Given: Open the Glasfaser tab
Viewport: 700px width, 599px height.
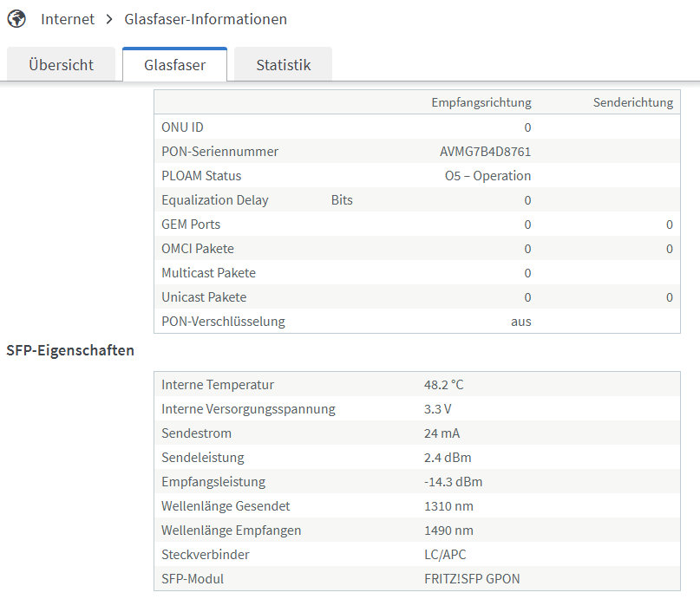Looking at the screenshot, I should pyautogui.click(x=174, y=65).
